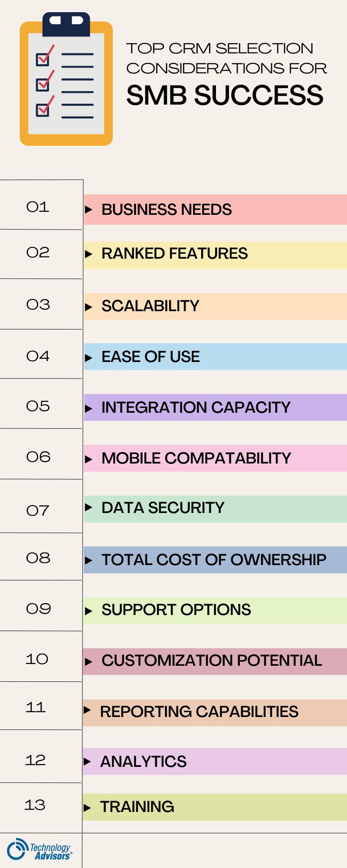Expand the arrow beside Data Security
This screenshot has height=868, width=347.
(89, 507)
